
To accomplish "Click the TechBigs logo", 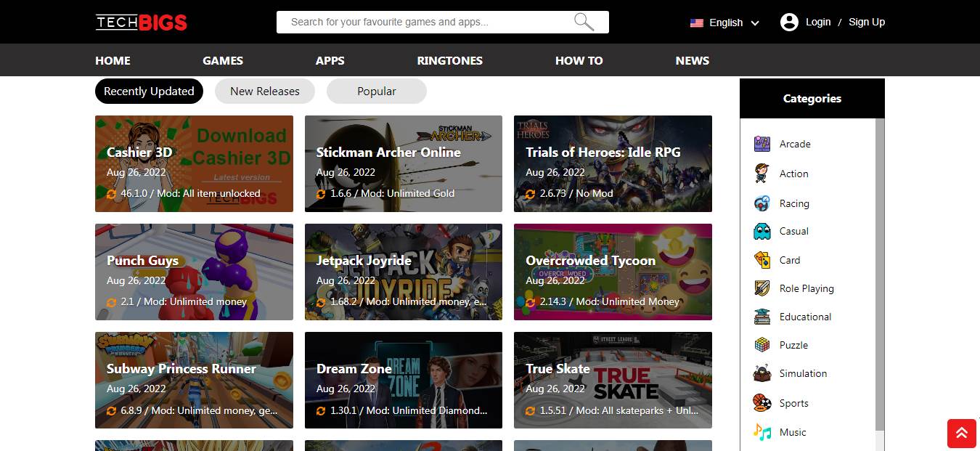I will (142, 23).
